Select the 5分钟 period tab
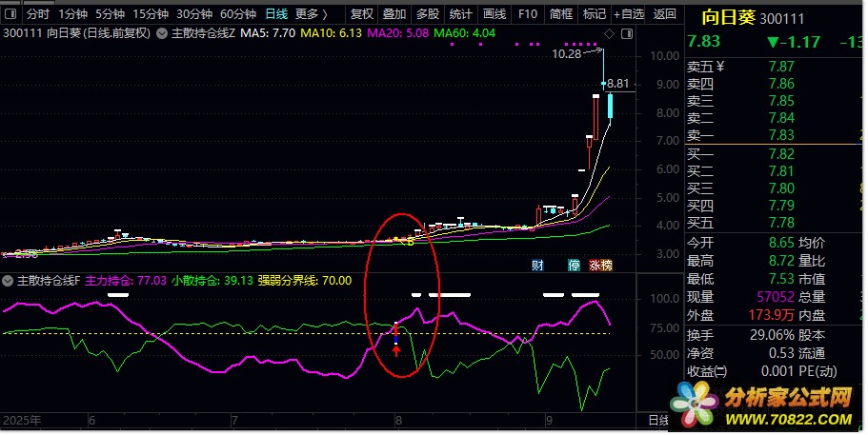The width and height of the screenshot is (868, 435). click(x=110, y=14)
